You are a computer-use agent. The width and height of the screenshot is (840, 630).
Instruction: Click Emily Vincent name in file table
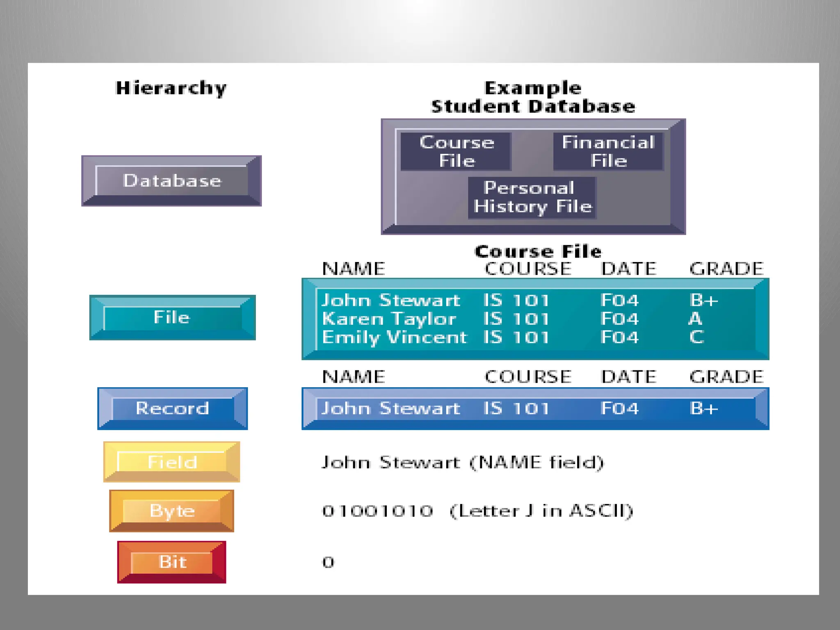click(x=394, y=337)
